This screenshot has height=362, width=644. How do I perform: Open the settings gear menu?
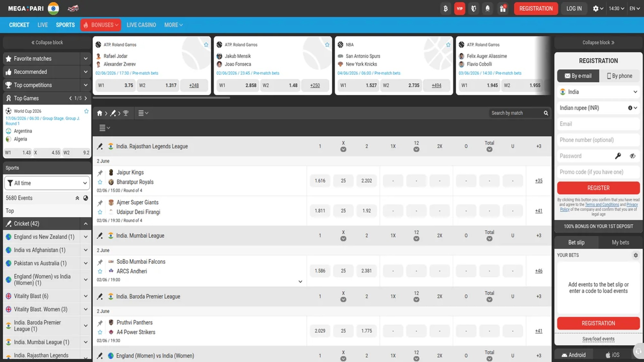[598, 9]
